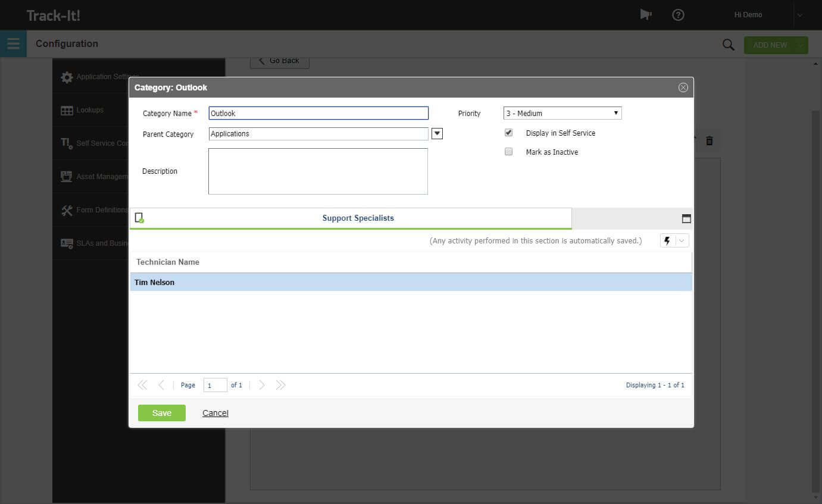Open the Hi Demo user menu
This screenshot has width=822, height=504.
[748, 14]
